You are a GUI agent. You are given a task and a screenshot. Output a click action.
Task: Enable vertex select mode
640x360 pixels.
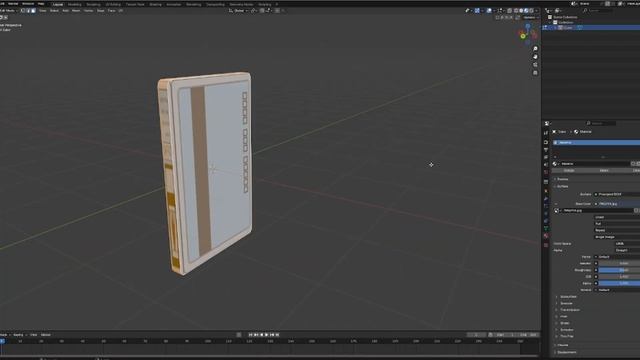click(x=23, y=11)
